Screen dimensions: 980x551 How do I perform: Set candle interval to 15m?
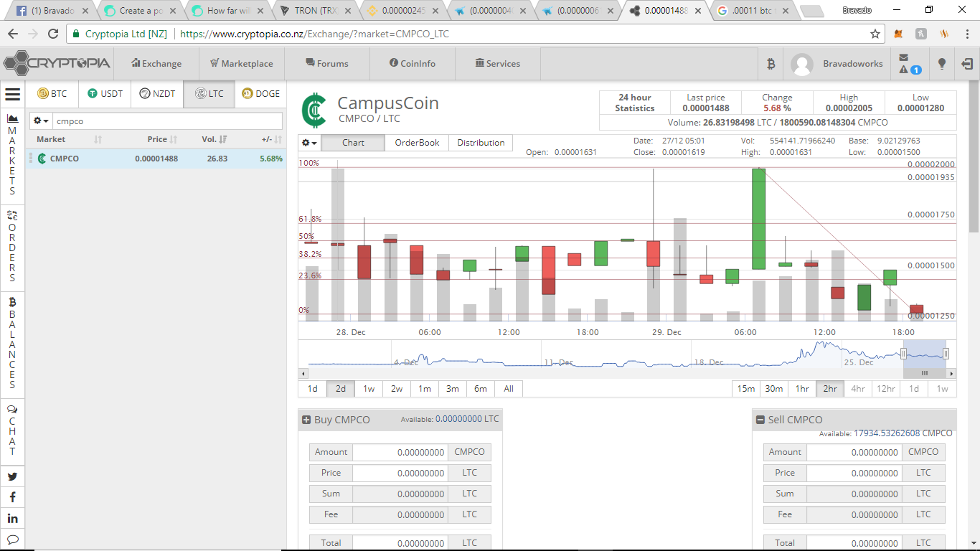[746, 389]
